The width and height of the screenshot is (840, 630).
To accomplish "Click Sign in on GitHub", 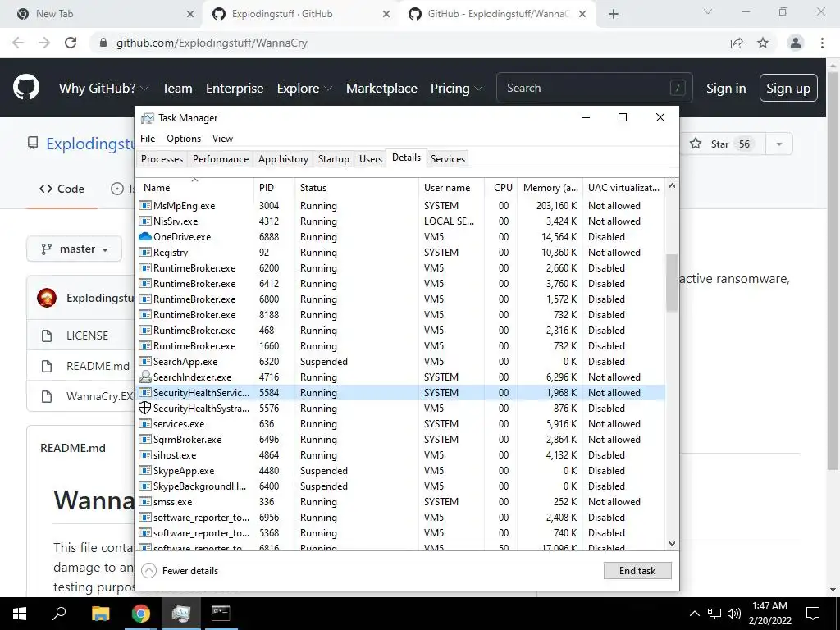I will 726,88.
